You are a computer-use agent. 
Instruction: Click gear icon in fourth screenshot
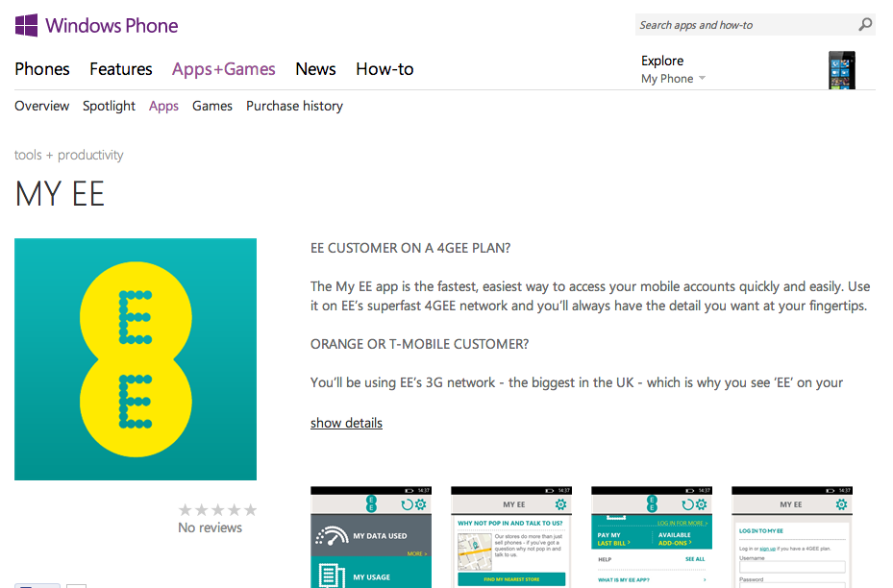coord(841,504)
